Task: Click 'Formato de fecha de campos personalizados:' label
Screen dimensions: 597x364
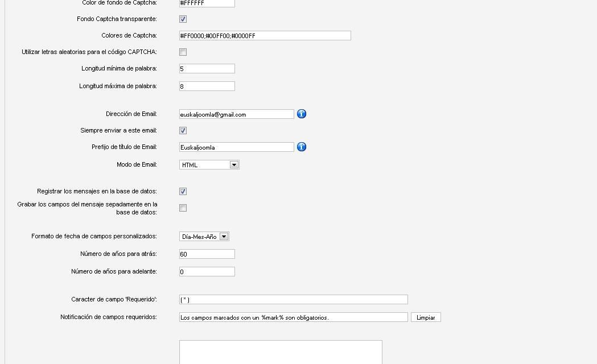Action: coord(94,236)
